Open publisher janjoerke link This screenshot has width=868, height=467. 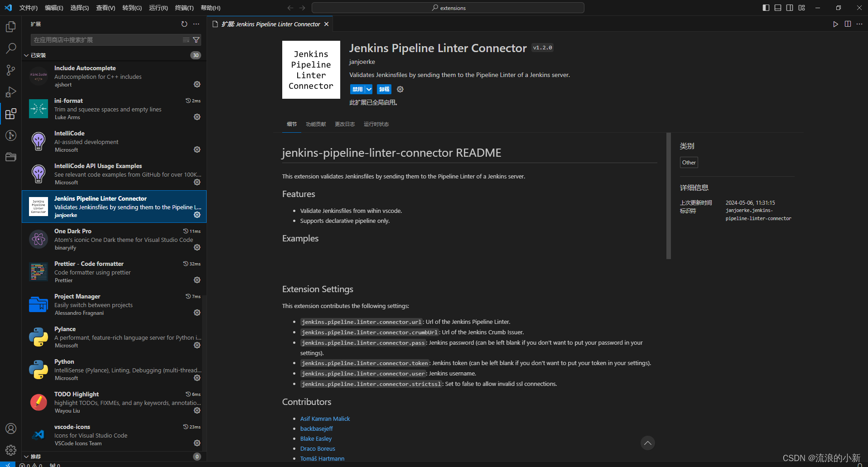coord(362,62)
